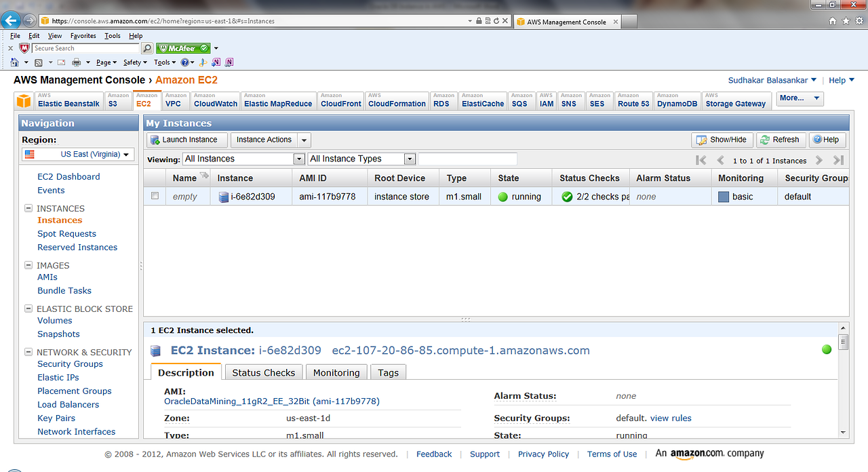The height and width of the screenshot is (472, 868).
Task: Go to next page of instances
Action: coord(819,160)
